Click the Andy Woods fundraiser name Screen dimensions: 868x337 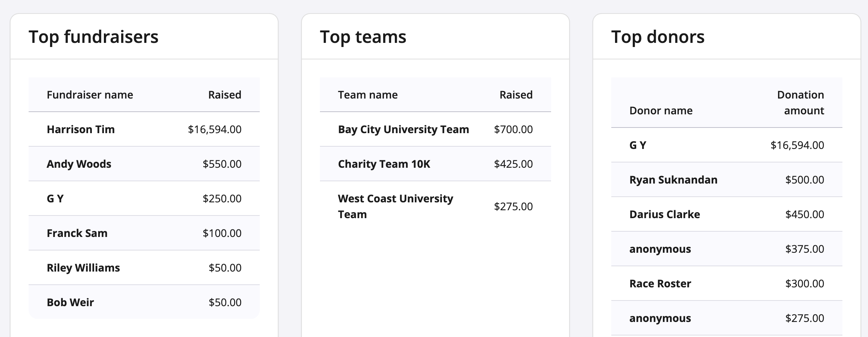tap(79, 164)
